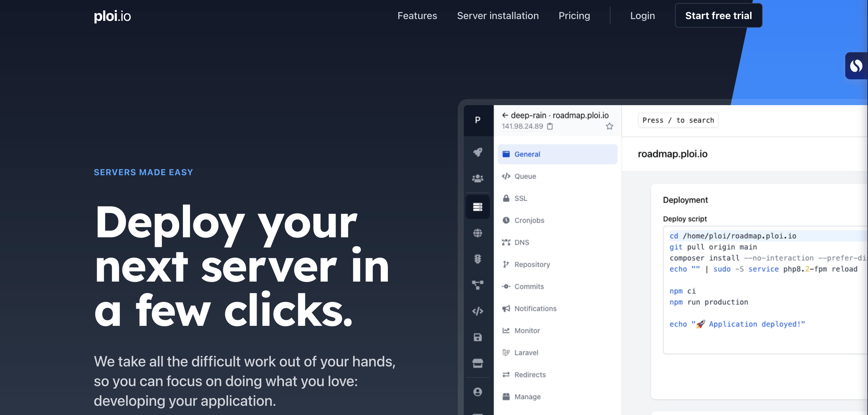Viewport: 868px width, 415px height.
Task: Click the Start free trial button
Action: [x=718, y=15]
